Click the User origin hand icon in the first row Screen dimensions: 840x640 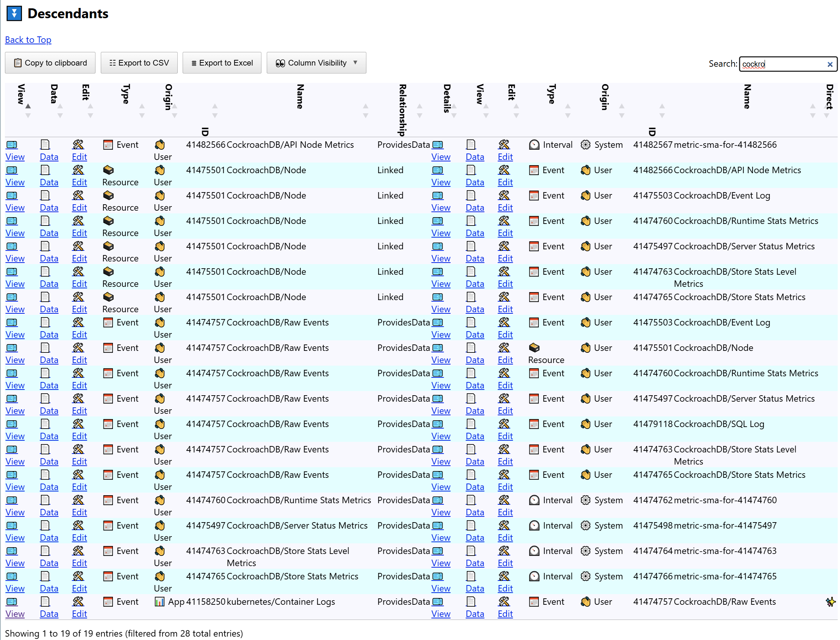coord(160,145)
